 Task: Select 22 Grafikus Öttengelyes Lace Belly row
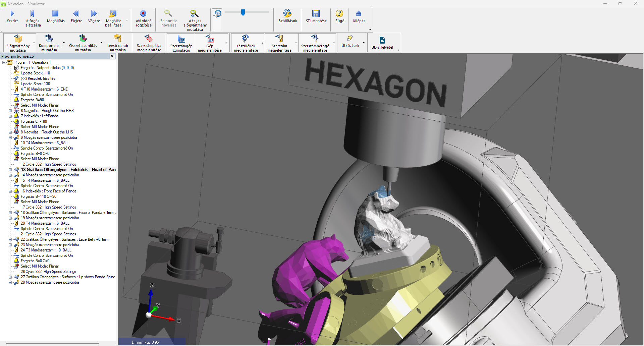[64, 239]
